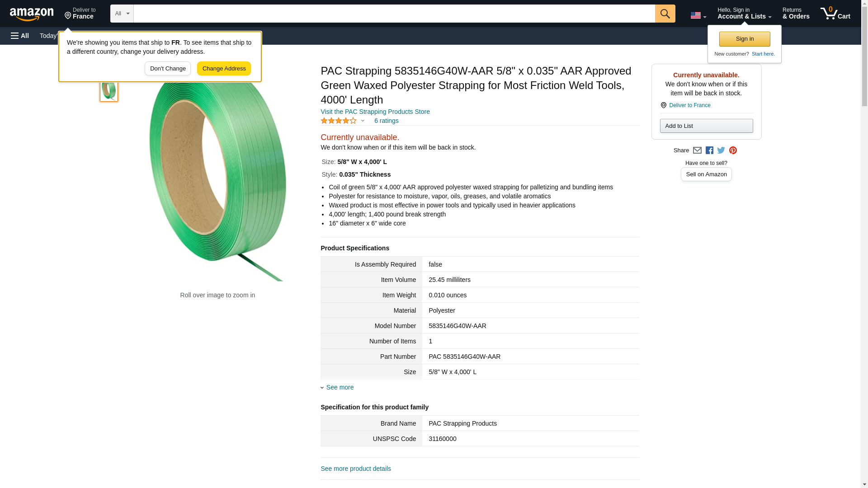
Task: Share product on Twitter
Action: coord(721,150)
